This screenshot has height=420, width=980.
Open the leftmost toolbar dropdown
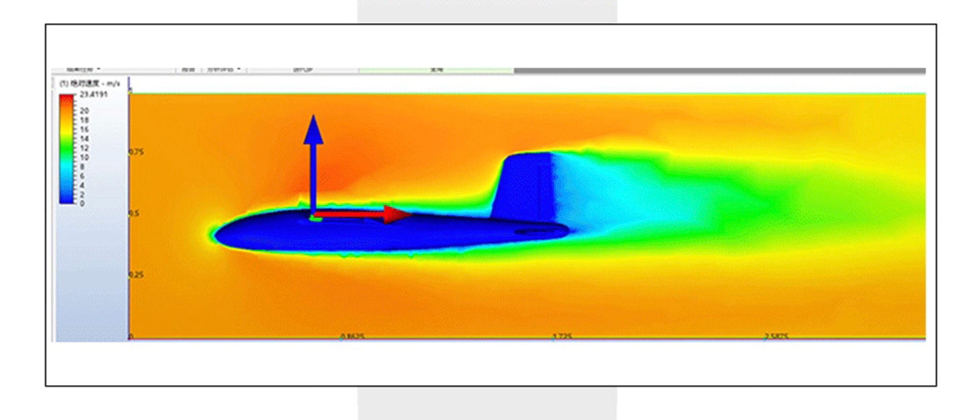click(x=82, y=69)
